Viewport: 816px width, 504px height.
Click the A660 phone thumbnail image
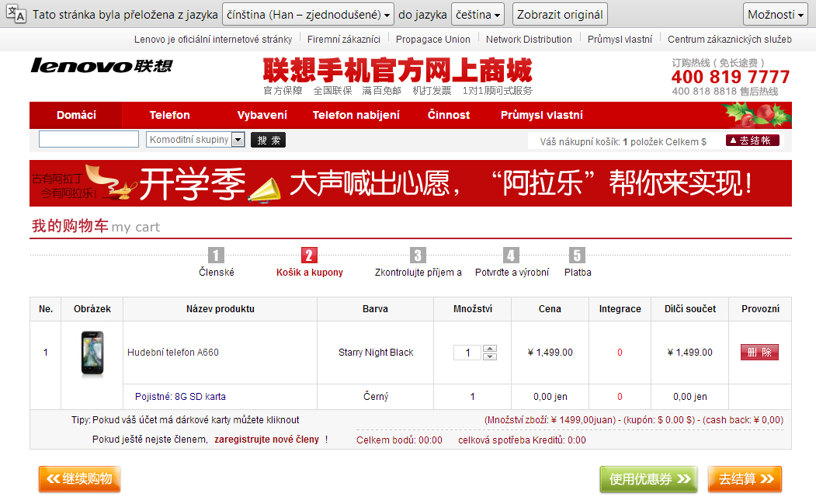(x=92, y=353)
